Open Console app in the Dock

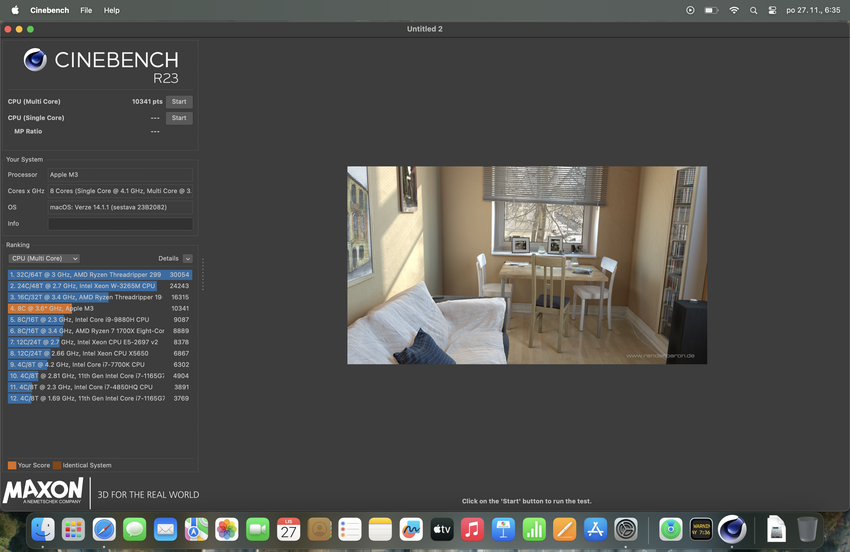(701, 529)
